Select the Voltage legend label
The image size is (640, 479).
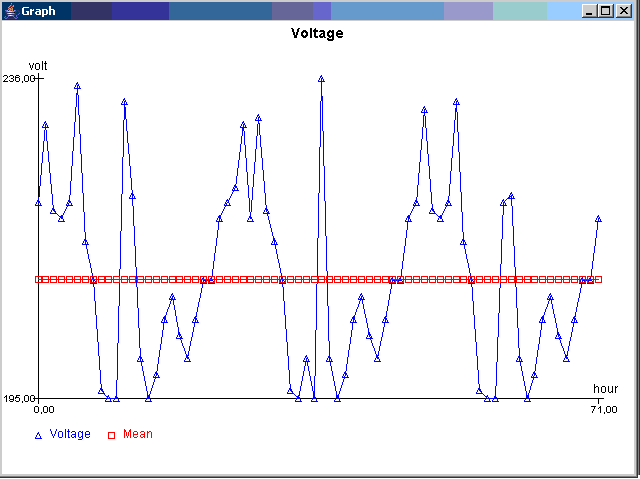70,434
